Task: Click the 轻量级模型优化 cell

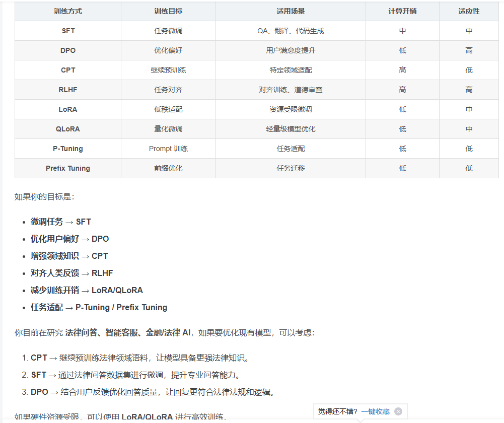Action: click(x=291, y=129)
